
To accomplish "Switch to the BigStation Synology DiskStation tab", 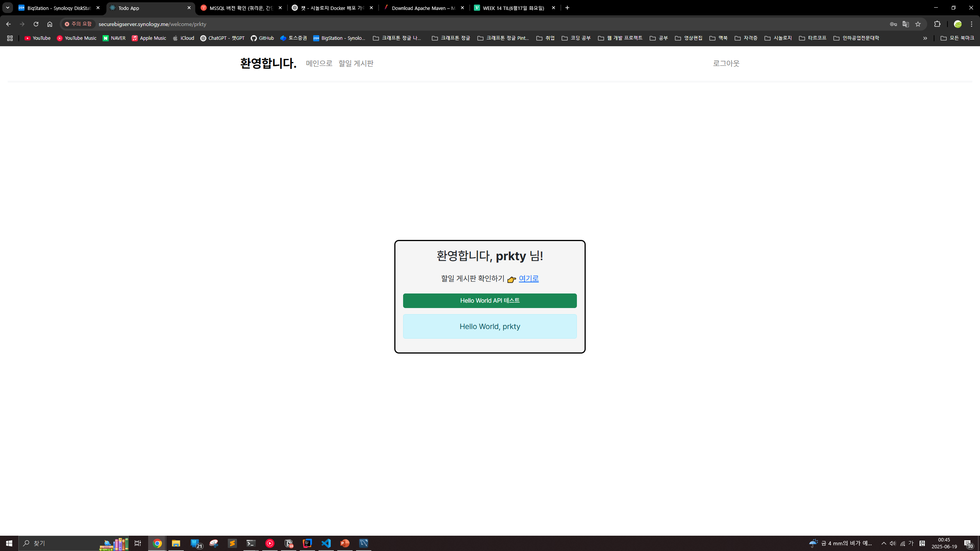I will pos(57,8).
